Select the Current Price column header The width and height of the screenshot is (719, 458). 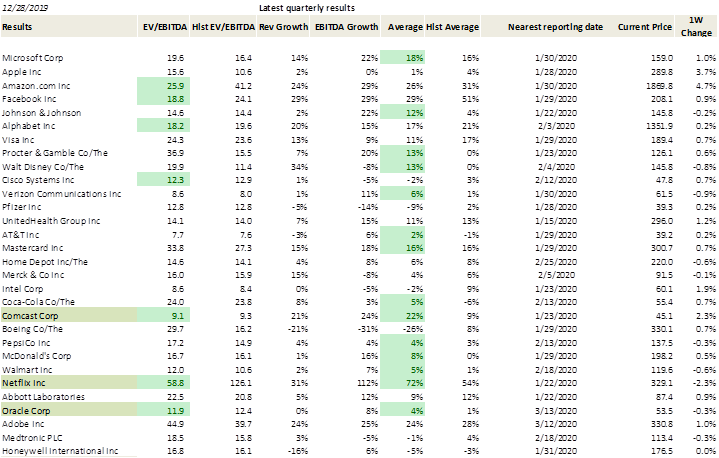coord(645,27)
